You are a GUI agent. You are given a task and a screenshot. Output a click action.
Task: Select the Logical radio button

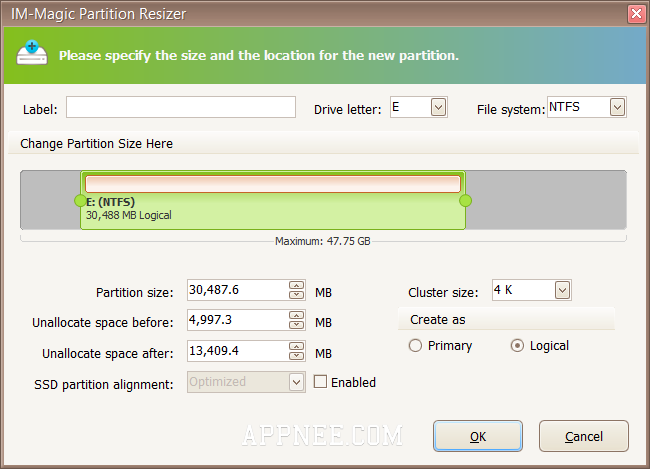517,345
